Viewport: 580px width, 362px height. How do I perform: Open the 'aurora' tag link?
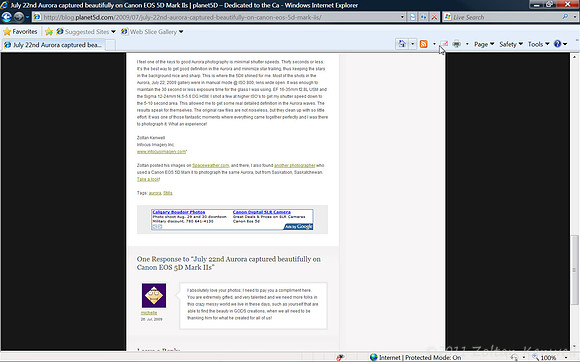(155, 193)
